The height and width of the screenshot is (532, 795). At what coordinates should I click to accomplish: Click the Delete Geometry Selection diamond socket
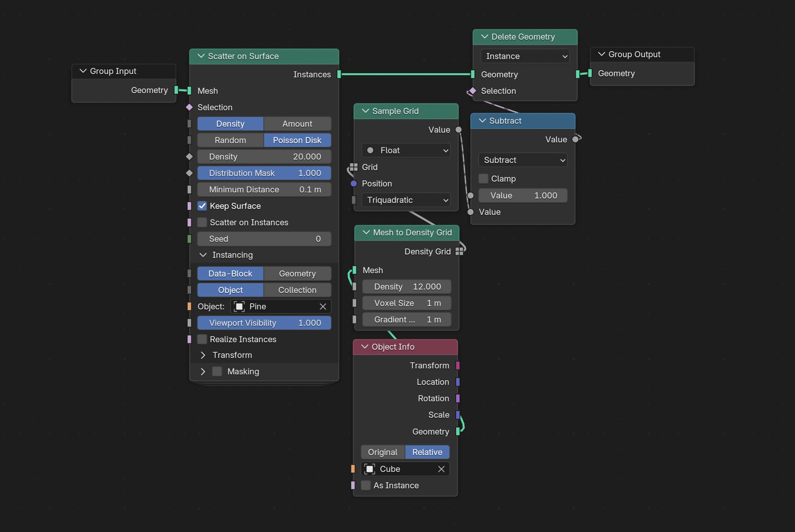(473, 91)
